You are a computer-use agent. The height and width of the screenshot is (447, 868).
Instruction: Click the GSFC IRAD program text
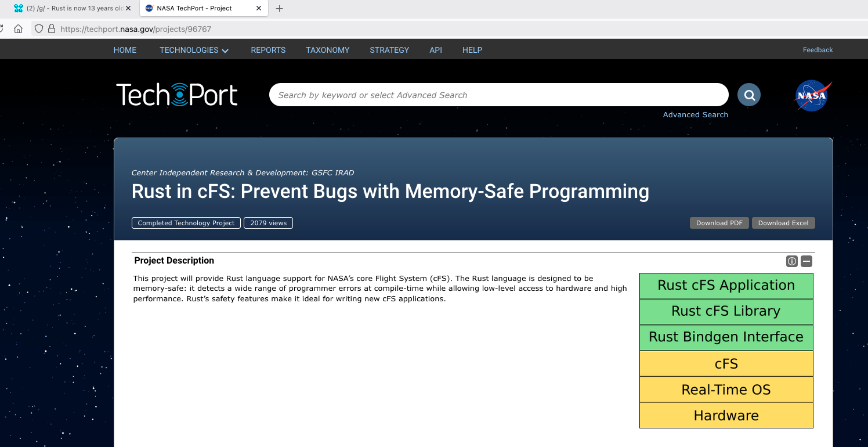[x=332, y=172]
